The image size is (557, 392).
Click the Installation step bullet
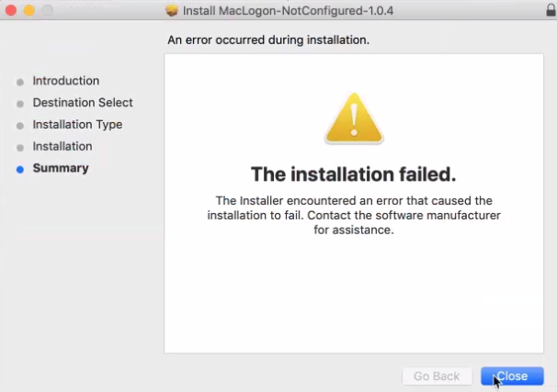[x=20, y=148]
